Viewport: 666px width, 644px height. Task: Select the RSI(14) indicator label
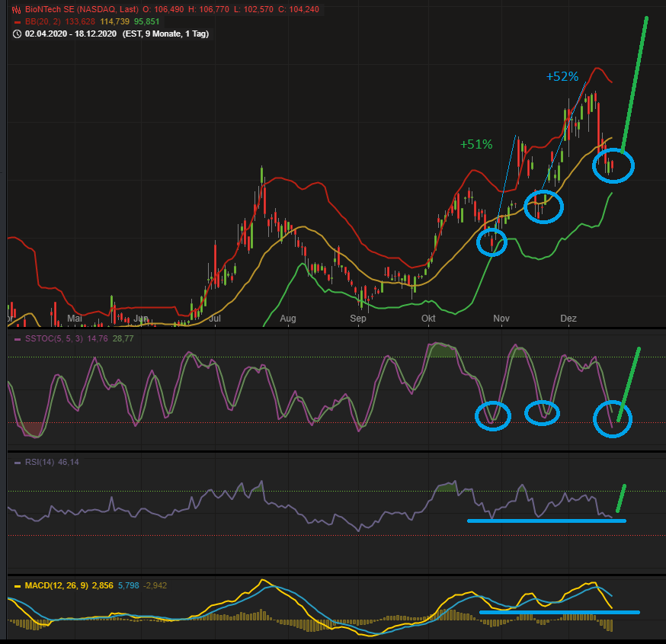(x=40, y=462)
